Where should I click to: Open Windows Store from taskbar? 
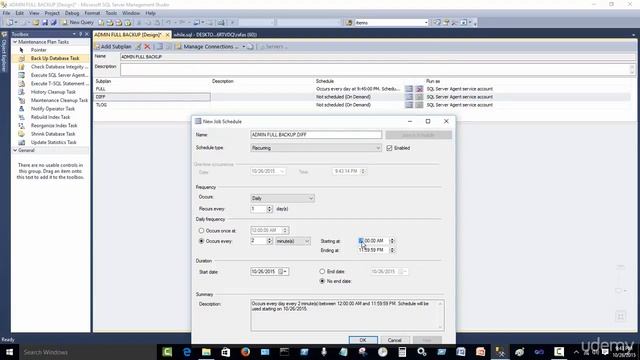point(226,352)
